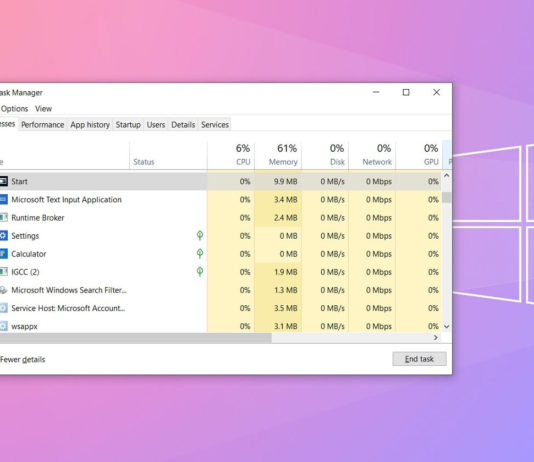Click the Calculator app icon

[3, 253]
